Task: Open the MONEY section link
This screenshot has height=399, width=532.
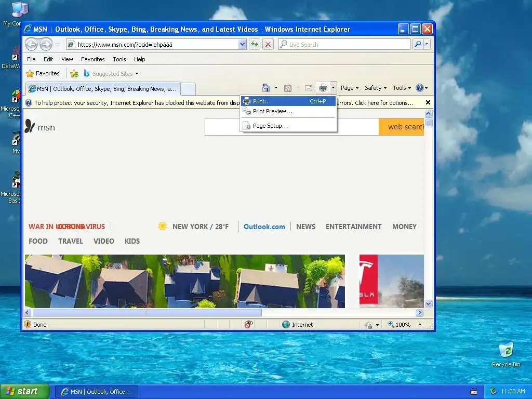Action: click(404, 227)
